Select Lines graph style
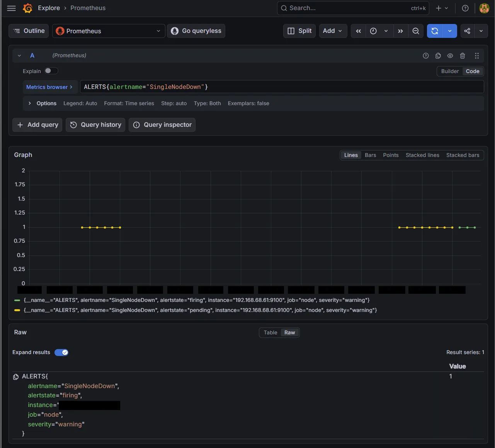Screen dimensions: 495x448 coord(351,155)
